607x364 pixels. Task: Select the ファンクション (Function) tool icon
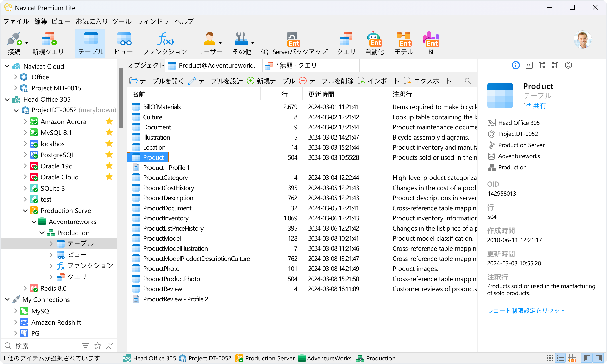tap(165, 42)
